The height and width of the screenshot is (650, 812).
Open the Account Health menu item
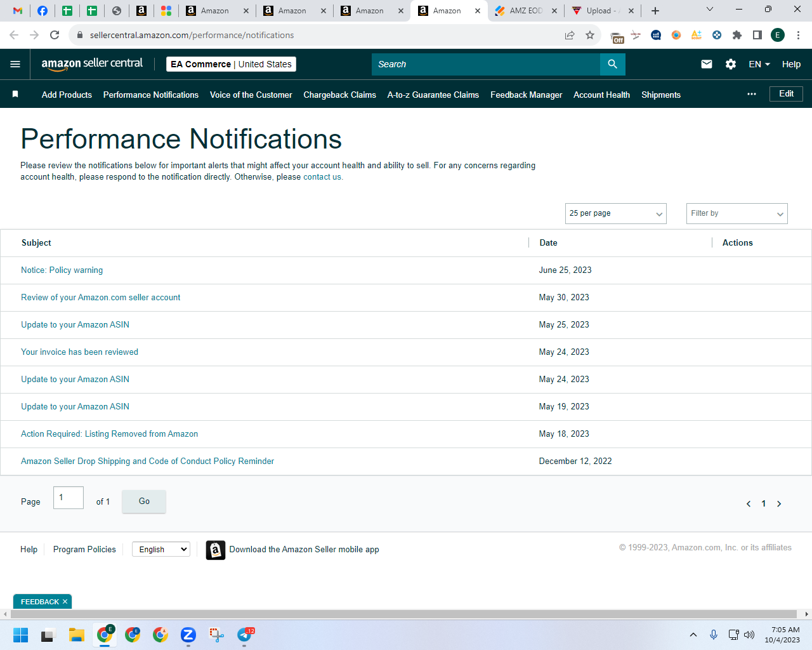[602, 95]
